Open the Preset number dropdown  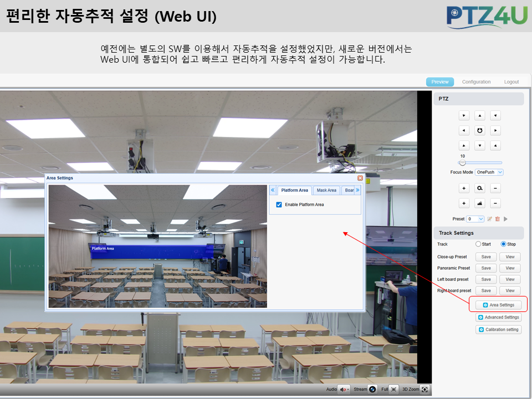[x=475, y=219]
